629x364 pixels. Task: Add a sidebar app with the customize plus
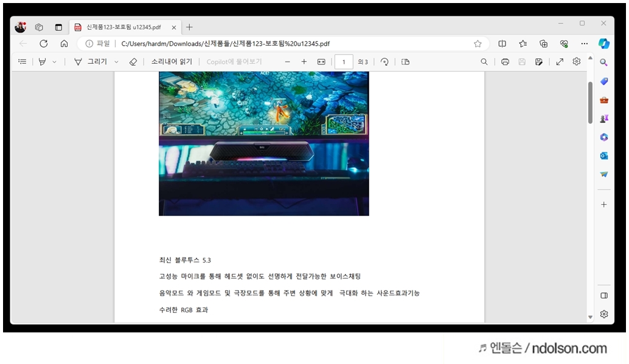pyautogui.click(x=603, y=204)
